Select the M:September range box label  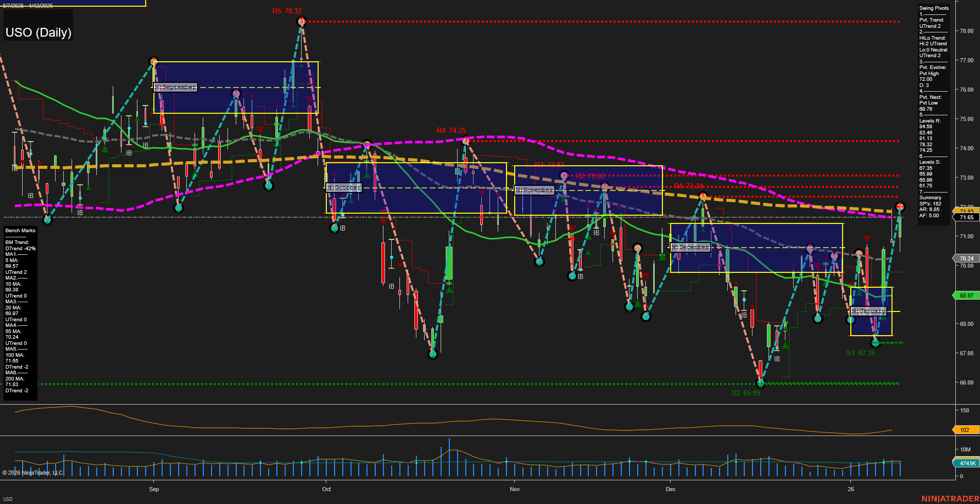coord(175,86)
